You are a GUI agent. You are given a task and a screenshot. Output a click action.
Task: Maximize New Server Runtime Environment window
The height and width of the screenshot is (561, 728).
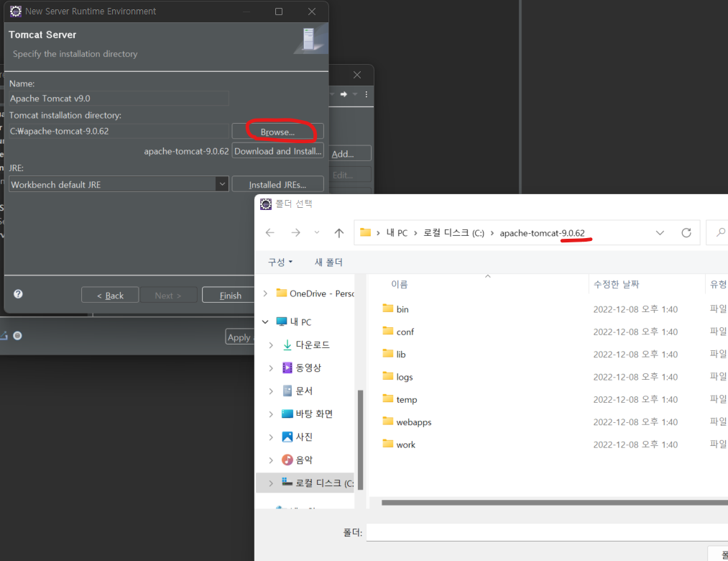click(279, 12)
